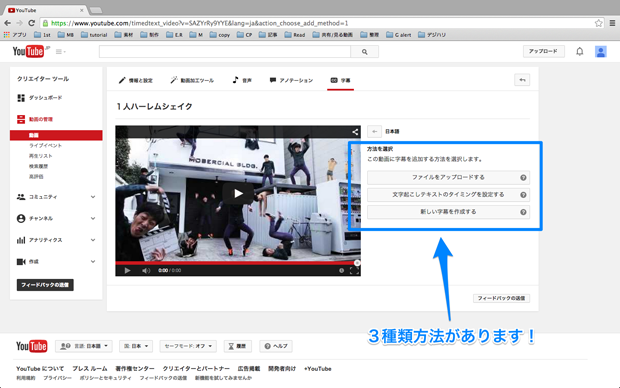
Task: Click the search magnifier button
Action: (x=365, y=51)
